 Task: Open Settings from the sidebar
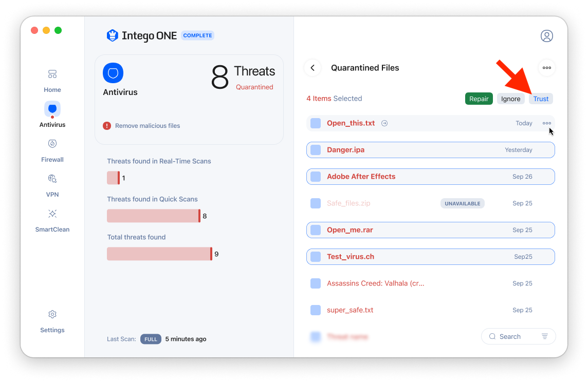(52, 321)
